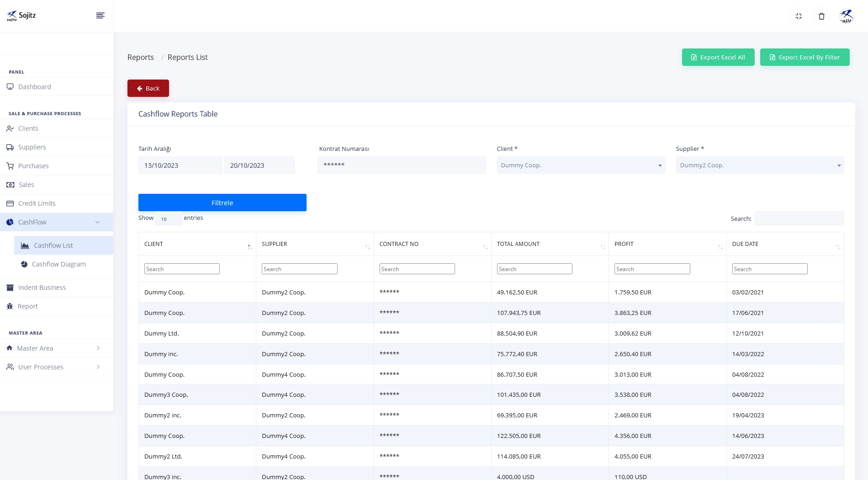Click the Clients person icon
The height and width of the screenshot is (480, 868).
tap(10, 128)
